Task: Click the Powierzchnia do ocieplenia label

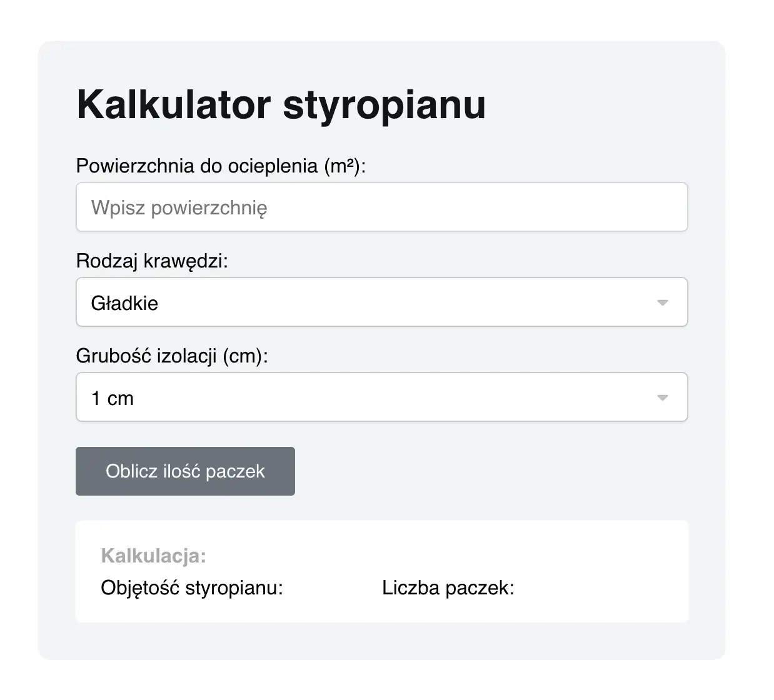Action: 221,165
